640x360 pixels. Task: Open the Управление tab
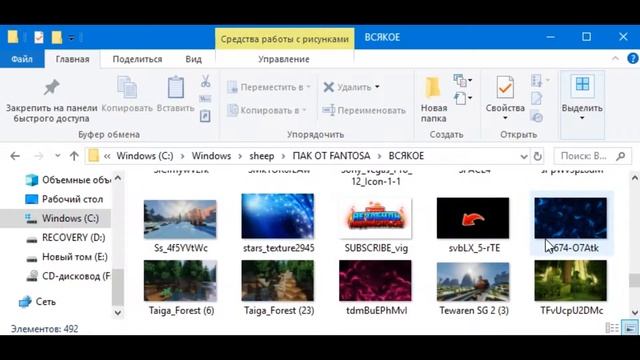point(284,59)
